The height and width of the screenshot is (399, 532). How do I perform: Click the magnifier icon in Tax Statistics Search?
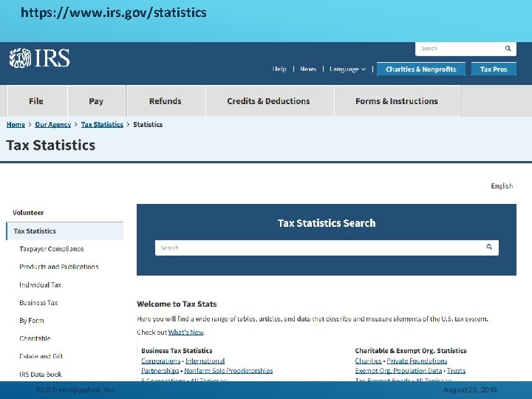click(x=489, y=247)
